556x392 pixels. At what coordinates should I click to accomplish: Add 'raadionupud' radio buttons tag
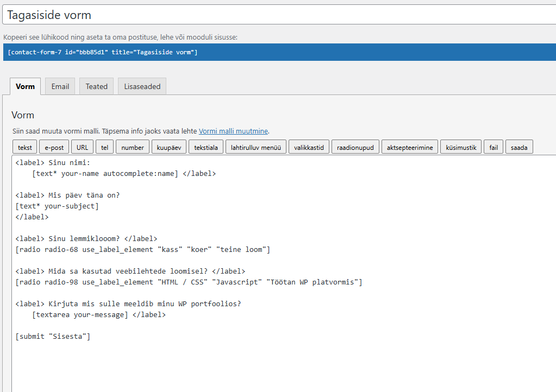point(355,147)
